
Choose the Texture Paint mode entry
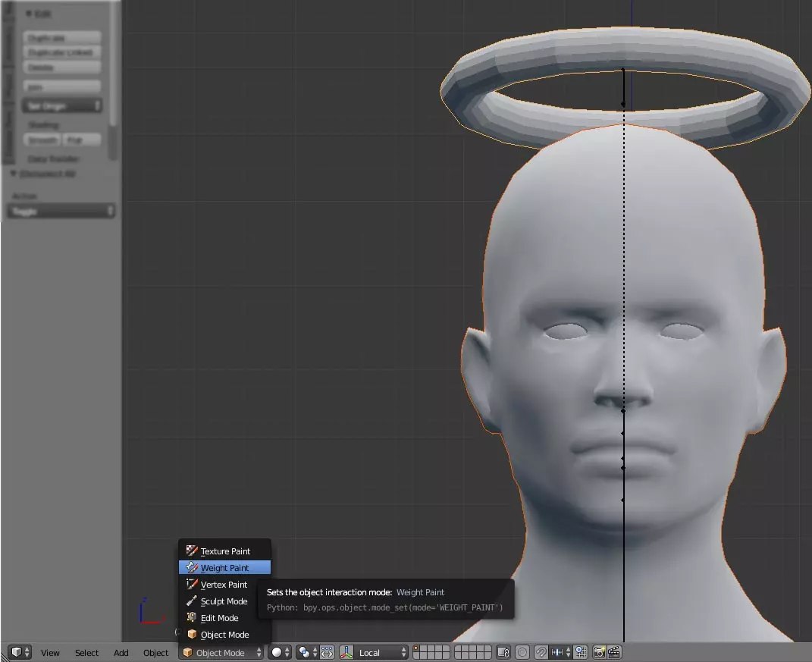pyautogui.click(x=224, y=551)
